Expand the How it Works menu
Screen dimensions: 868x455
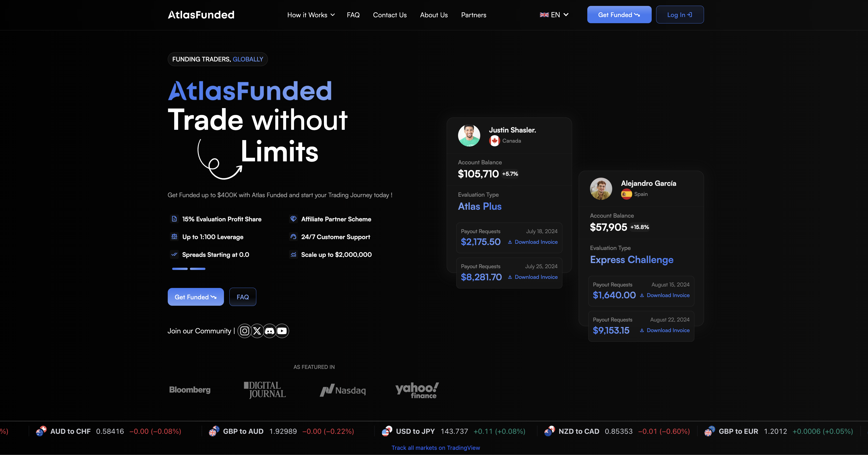click(311, 15)
